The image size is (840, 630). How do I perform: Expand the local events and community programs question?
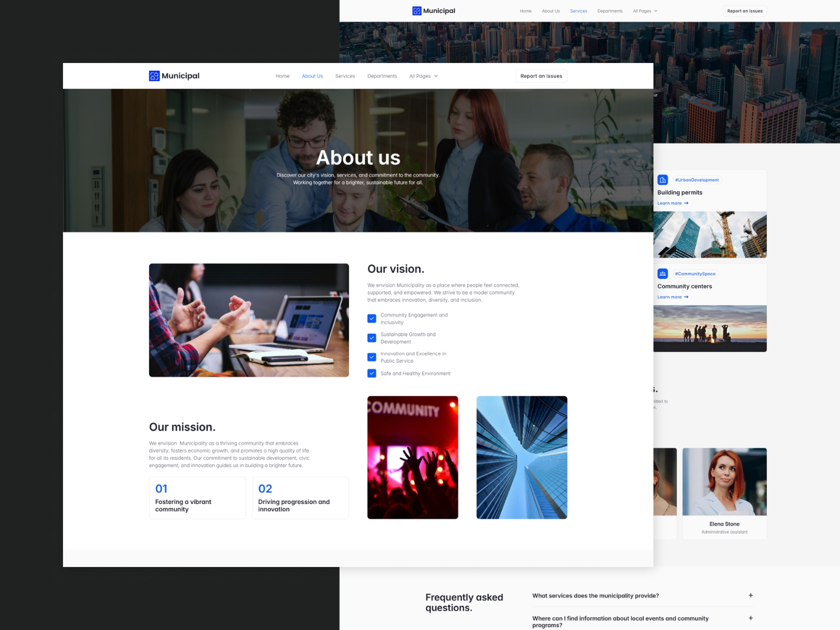pyautogui.click(x=751, y=618)
